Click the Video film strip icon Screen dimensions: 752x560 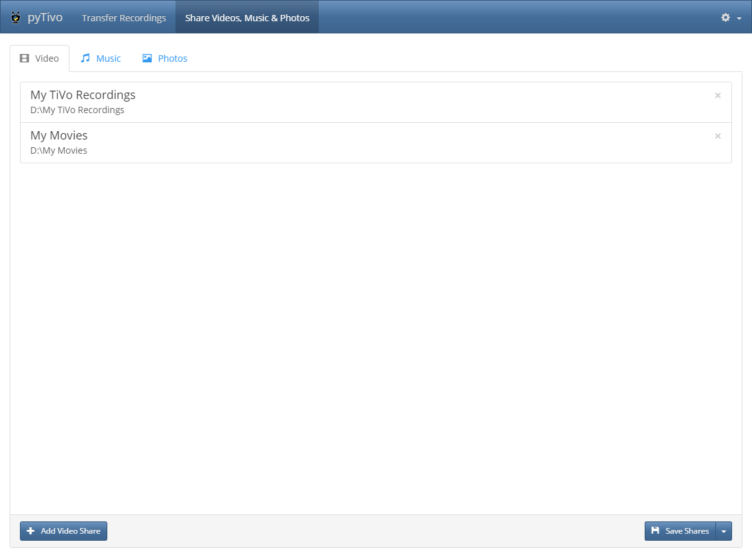coord(24,58)
